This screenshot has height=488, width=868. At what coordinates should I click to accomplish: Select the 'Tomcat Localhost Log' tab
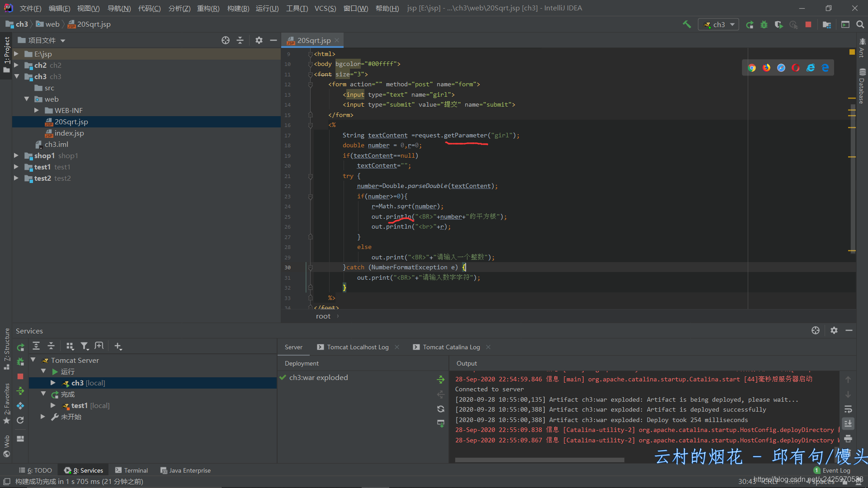click(x=359, y=347)
